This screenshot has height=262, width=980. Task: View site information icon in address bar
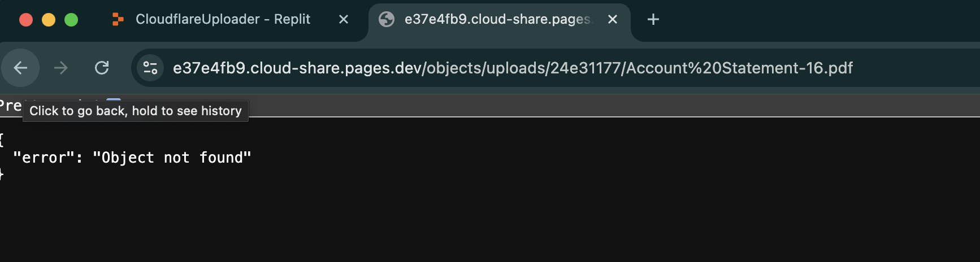[150, 68]
